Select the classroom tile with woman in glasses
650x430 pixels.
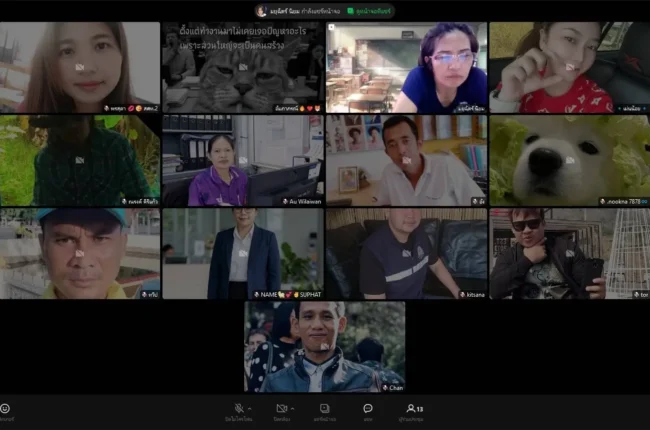coord(406,67)
